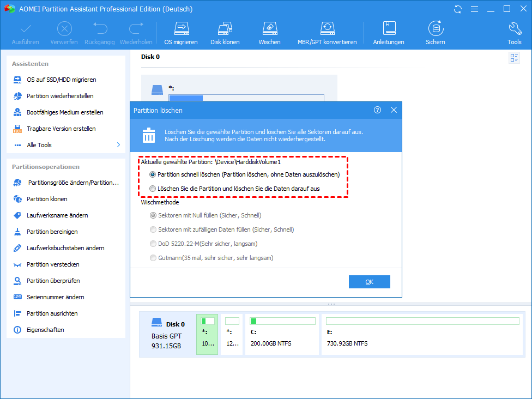Open the hamburger menu in title bar

pos(474,9)
